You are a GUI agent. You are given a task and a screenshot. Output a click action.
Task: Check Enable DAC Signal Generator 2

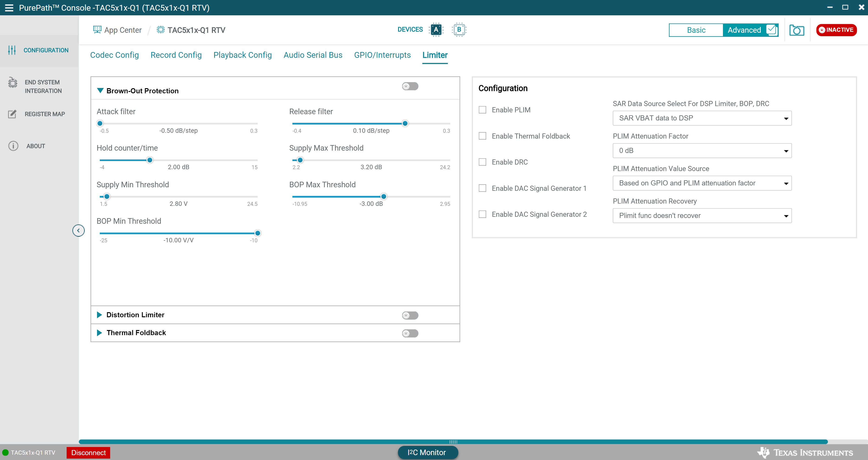point(483,214)
